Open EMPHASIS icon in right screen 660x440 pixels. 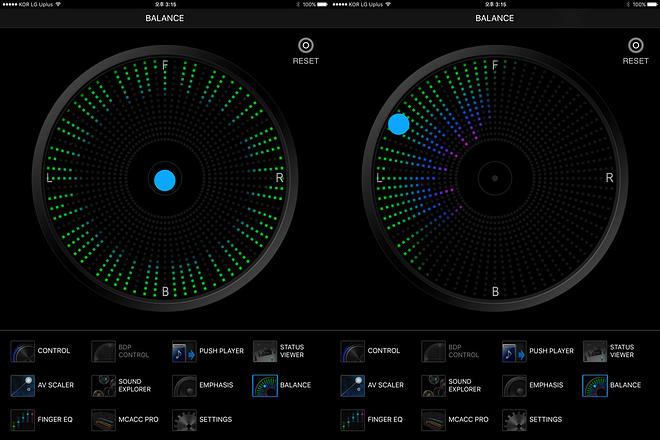pos(514,386)
